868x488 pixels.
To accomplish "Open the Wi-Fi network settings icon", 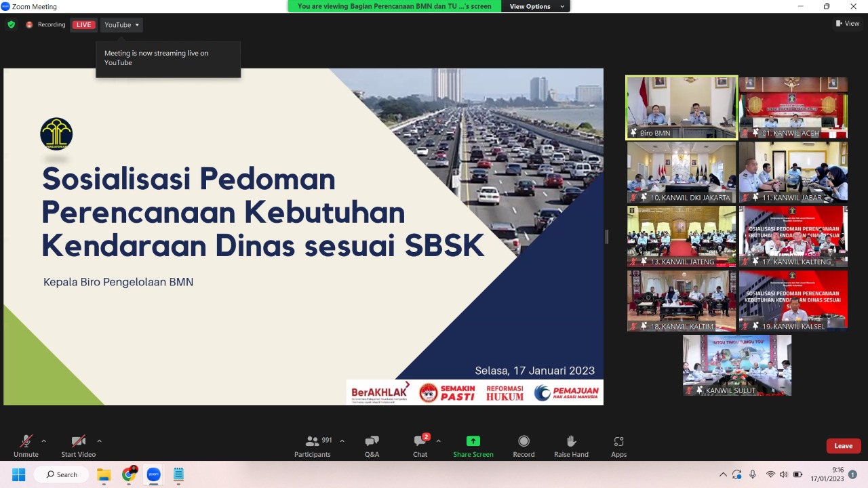I will point(770,474).
